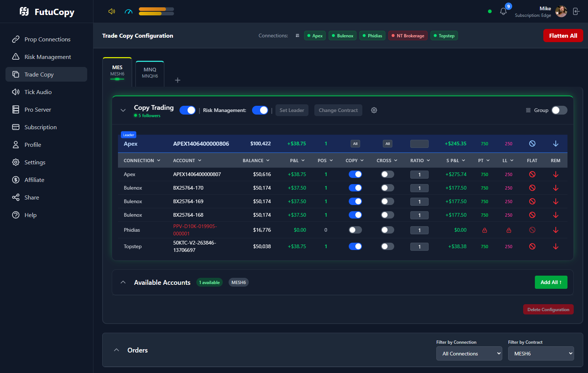Disable the Copy Trading toggle
Screen dimensions: 588x373
187,110
